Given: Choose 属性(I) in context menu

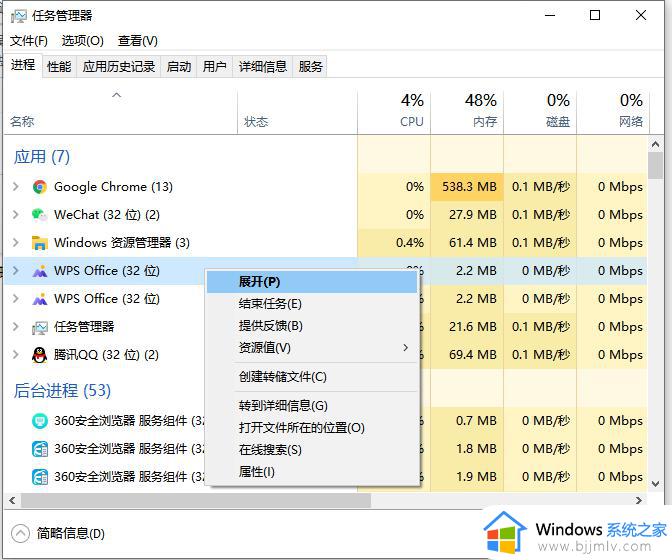Looking at the screenshot, I should 312,472.
